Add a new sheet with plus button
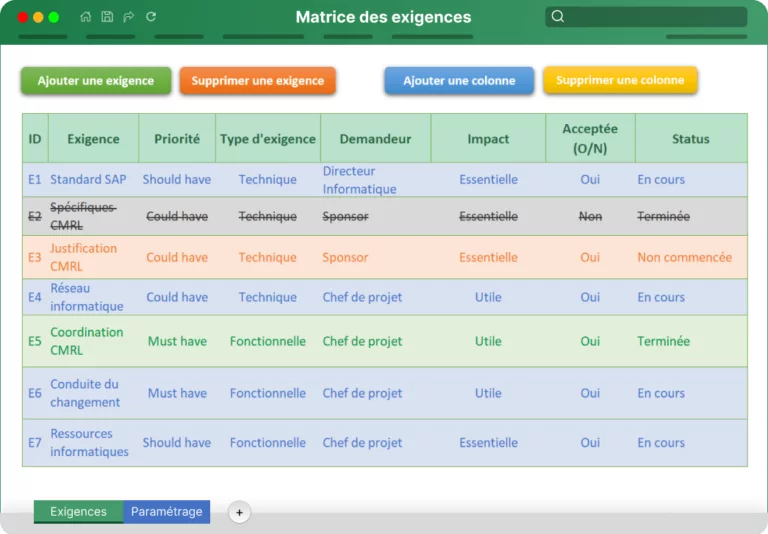This screenshot has height=534, width=768. (240, 512)
